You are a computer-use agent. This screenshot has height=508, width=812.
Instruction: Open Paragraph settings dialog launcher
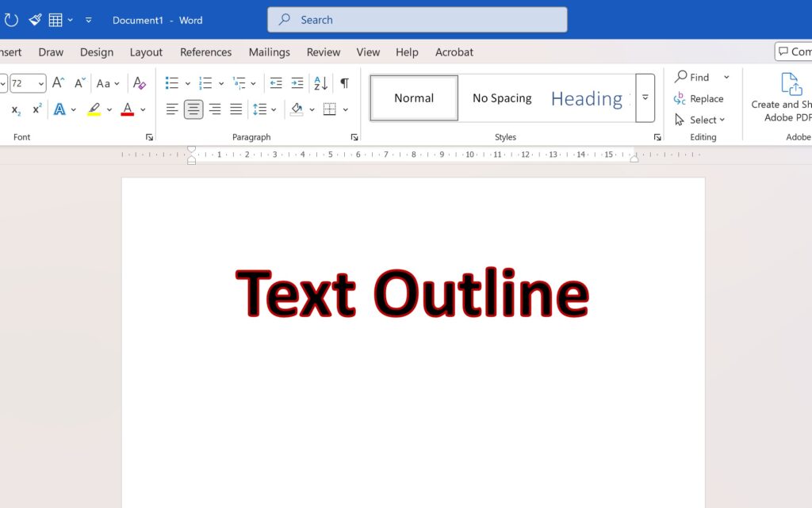[354, 137]
